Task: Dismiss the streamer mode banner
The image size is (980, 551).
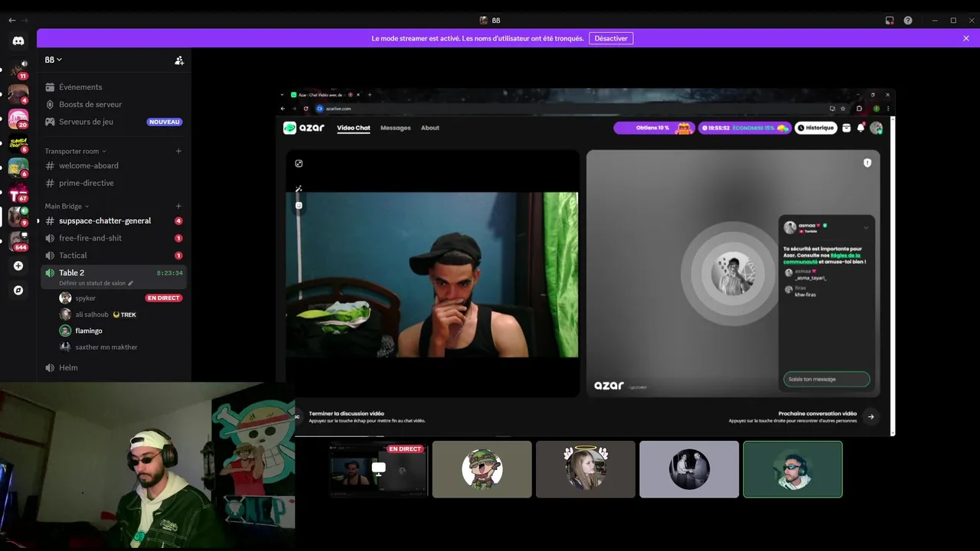Action: pos(966,38)
